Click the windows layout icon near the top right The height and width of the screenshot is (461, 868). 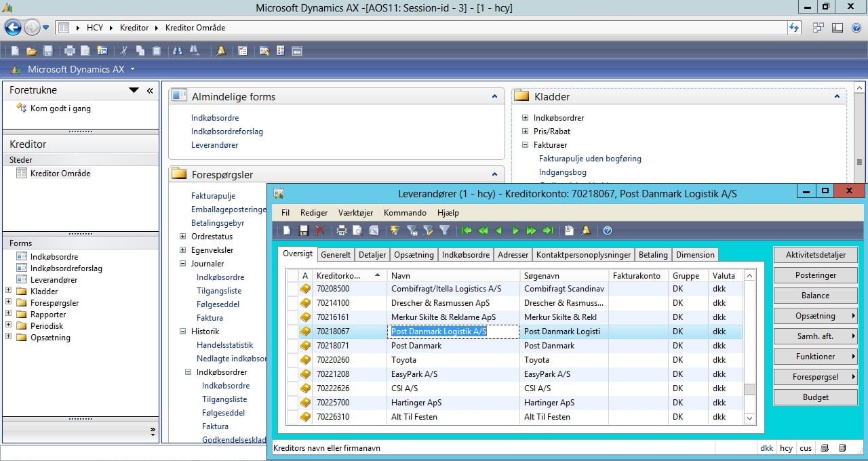click(818, 28)
